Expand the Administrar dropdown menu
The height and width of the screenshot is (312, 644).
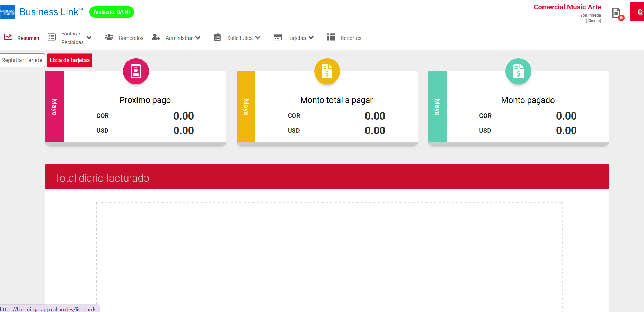click(x=198, y=38)
